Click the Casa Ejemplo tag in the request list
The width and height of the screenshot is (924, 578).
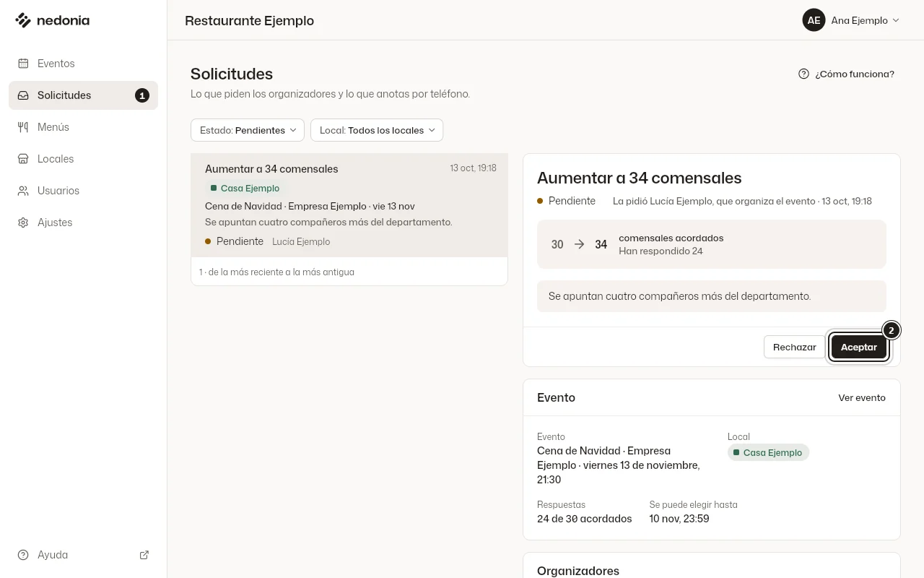pos(245,188)
